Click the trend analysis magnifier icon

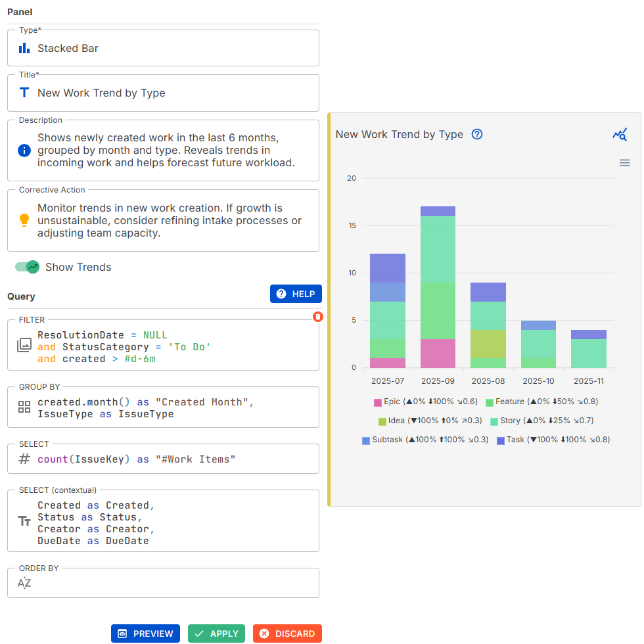pos(620,135)
